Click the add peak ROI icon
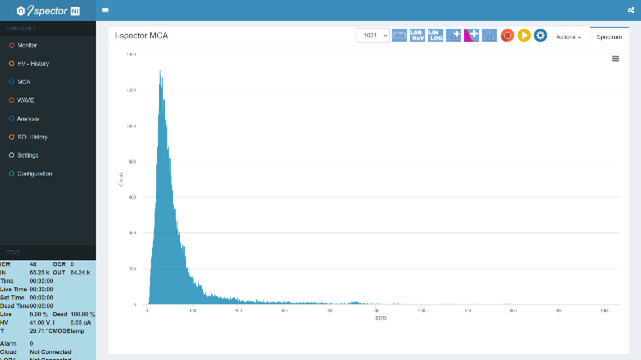Screen dimensions: 641x360 tap(453, 36)
